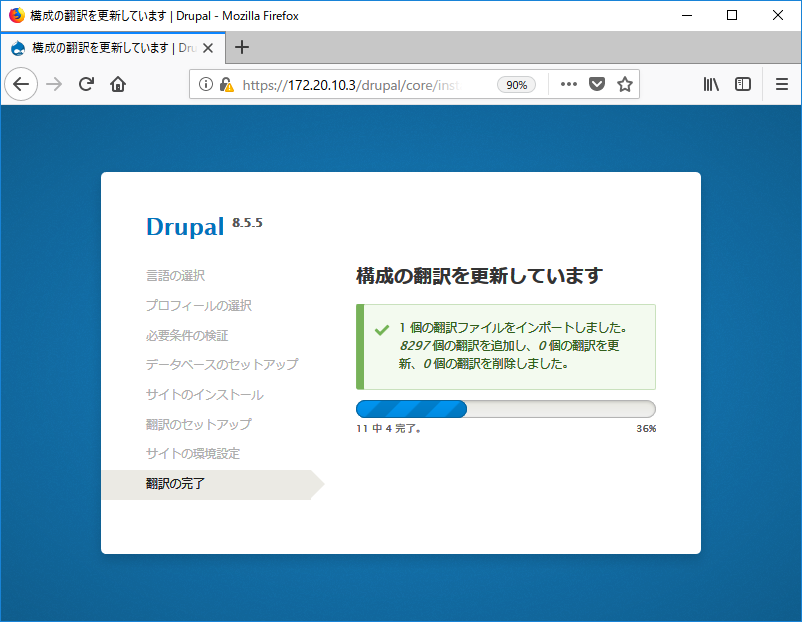
Task: Click the Drupal logo text
Action: pos(185,227)
